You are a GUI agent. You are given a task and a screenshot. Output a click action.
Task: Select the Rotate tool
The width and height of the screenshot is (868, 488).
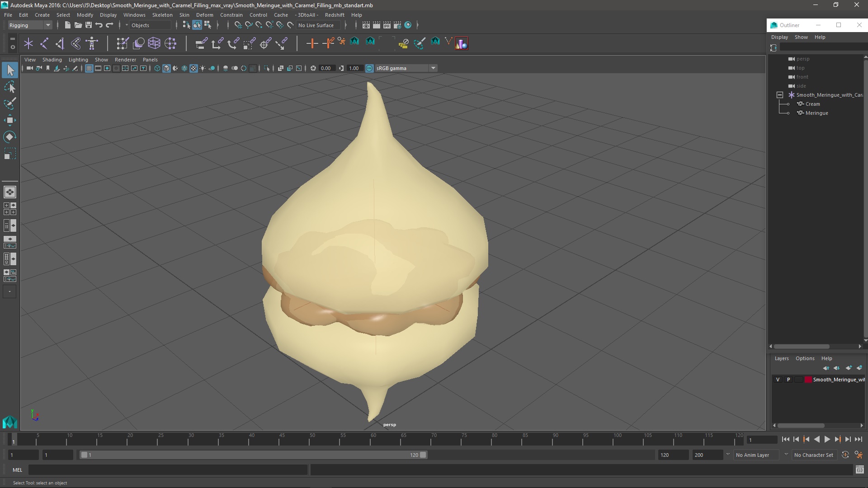10,137
